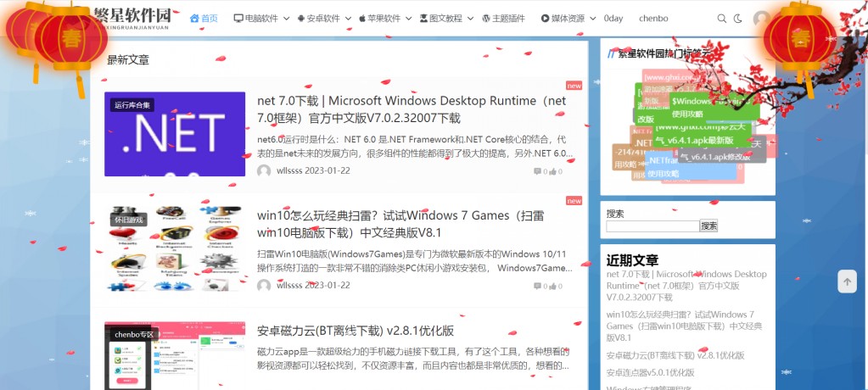The image size is (868, 390).
Task: Click the 怀旧游戏 category badge
Action: (128, 220)
